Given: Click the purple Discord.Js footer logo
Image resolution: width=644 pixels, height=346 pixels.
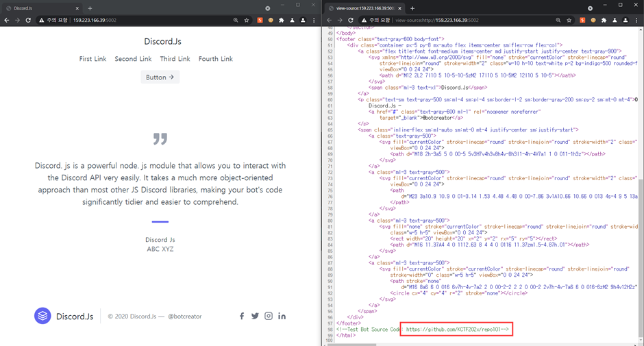Looking at the screenshot, I should point(42,316).
